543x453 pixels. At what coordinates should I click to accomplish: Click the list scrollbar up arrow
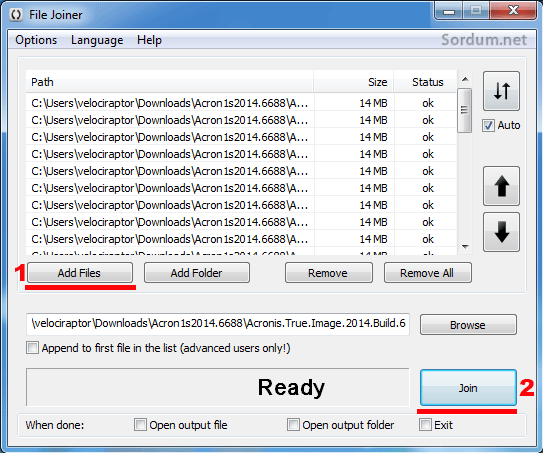[465, 79]
